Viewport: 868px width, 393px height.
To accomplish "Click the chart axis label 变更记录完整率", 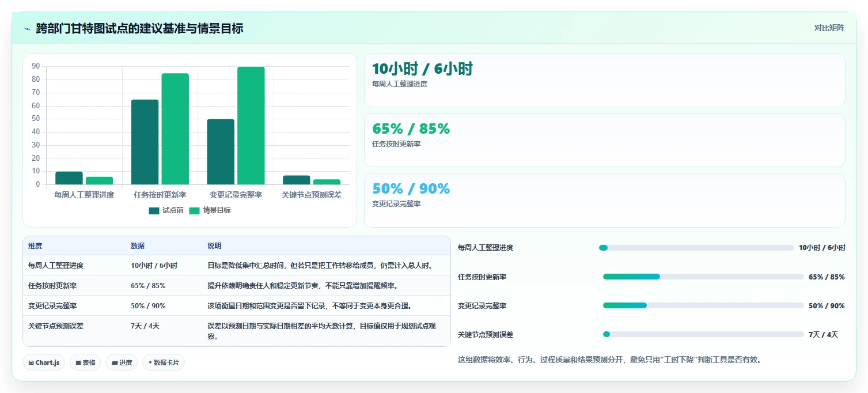I will pos(236,195).
